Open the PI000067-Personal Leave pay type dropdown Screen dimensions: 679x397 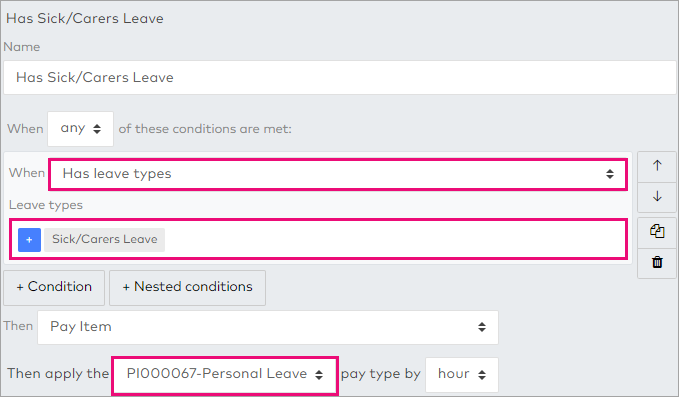(225, 374)
